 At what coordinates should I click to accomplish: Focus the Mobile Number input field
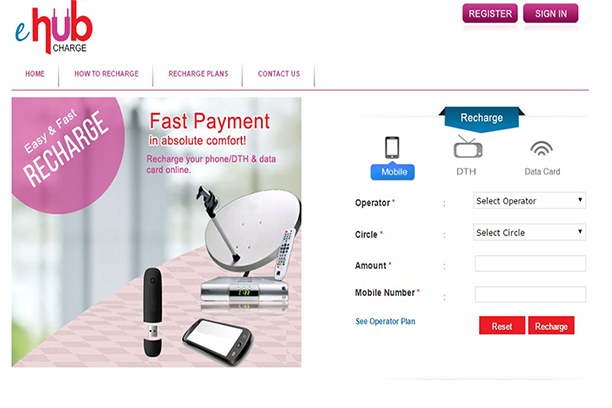[x=530, y=294]
